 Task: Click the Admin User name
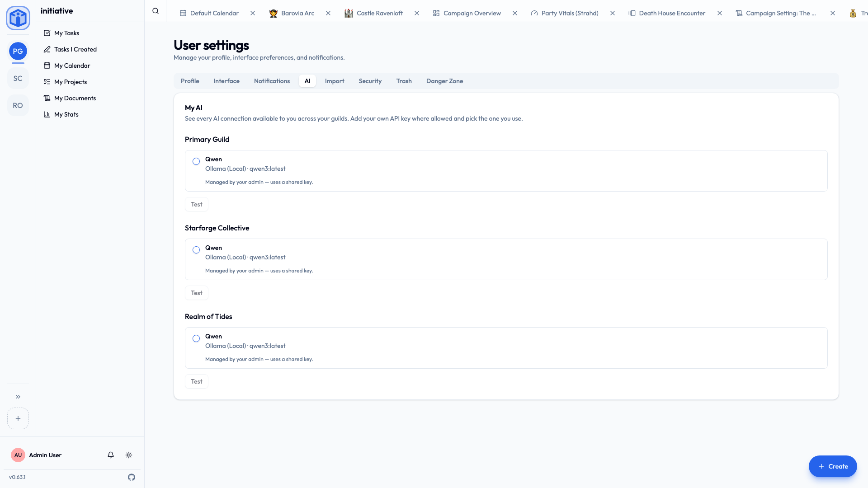pos(45,455)
